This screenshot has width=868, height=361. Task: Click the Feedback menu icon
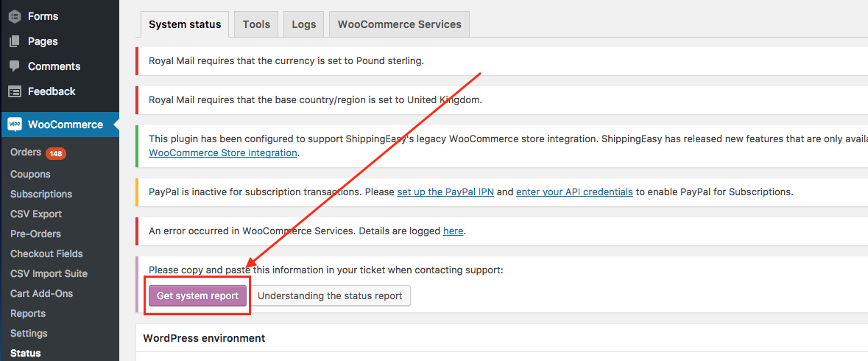(x=15, y=91)
